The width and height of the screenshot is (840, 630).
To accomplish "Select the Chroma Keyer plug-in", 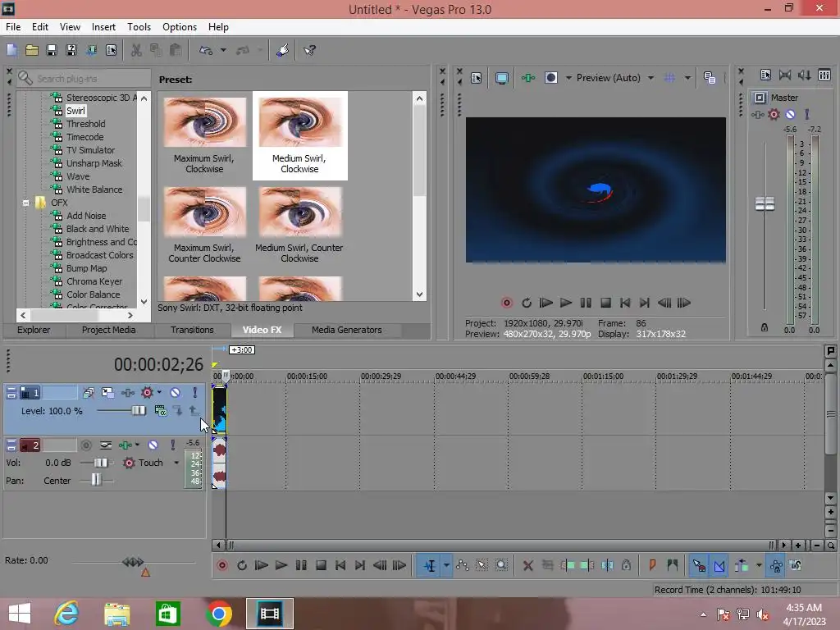I will [x=94, y=281].
